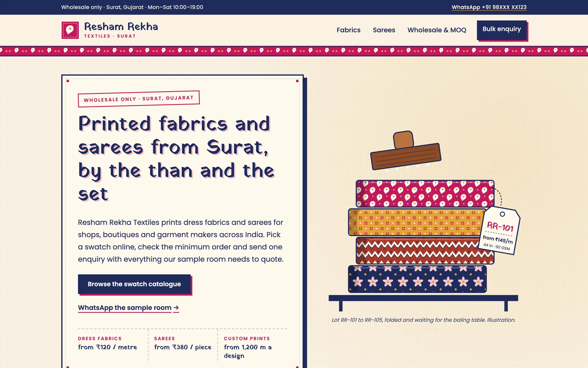Click the wooden block-print stamp illustration
The height and width of the screenshot is (368, 588).
click(405, 151)
